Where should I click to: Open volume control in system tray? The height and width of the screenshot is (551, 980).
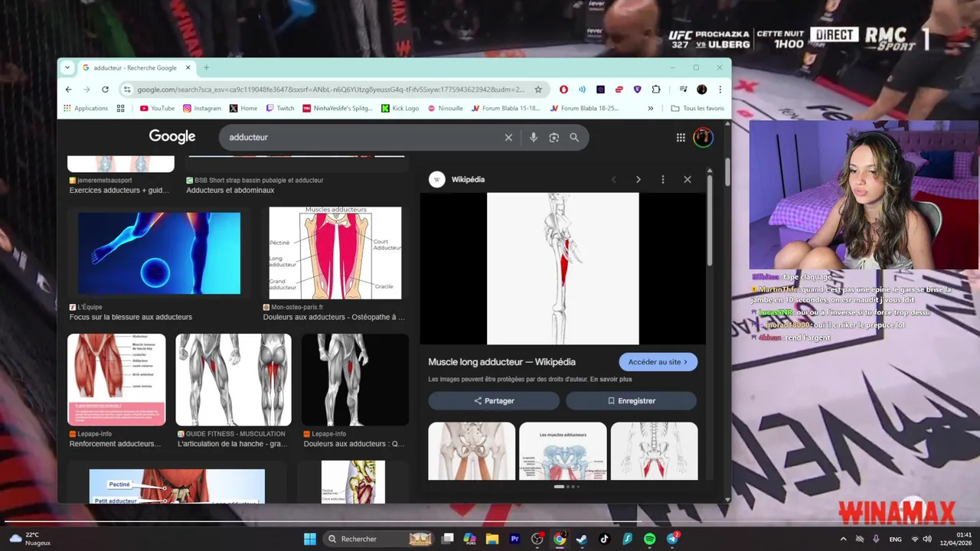click(927, 539)
